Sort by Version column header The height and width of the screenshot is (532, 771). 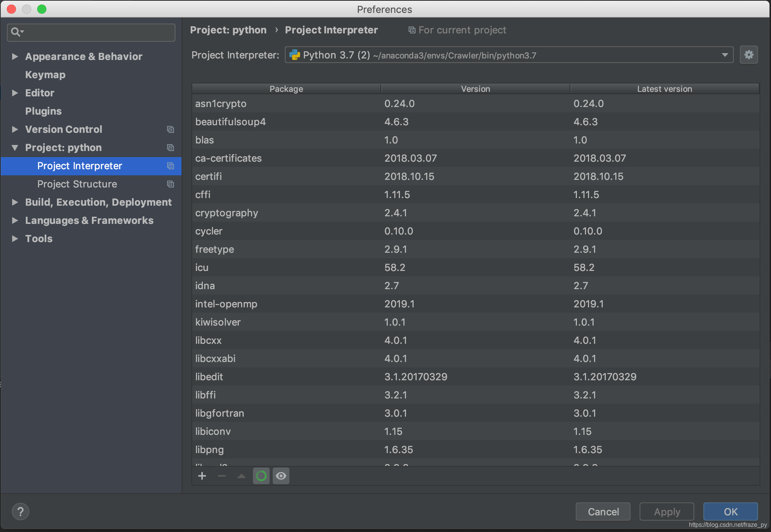pos(476,89)
